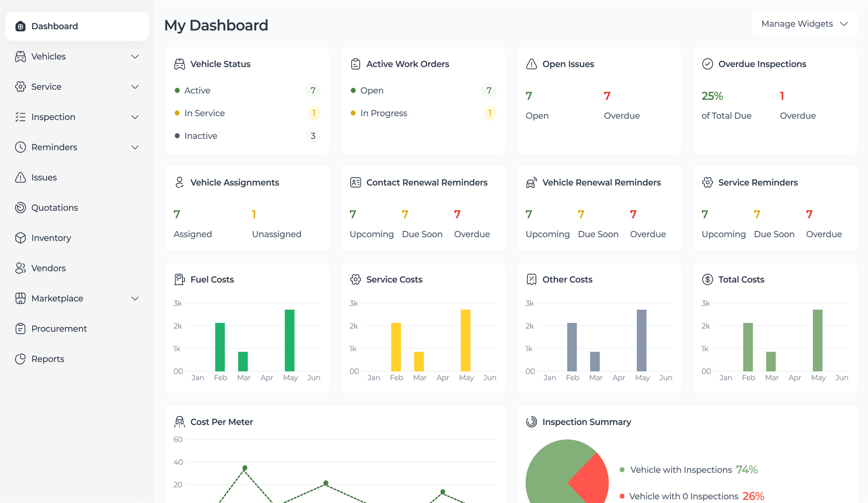The height and width of the screenshot is (503, 868).
Task: Open the Service menu in the sidebar
Action: click(46, 86)
